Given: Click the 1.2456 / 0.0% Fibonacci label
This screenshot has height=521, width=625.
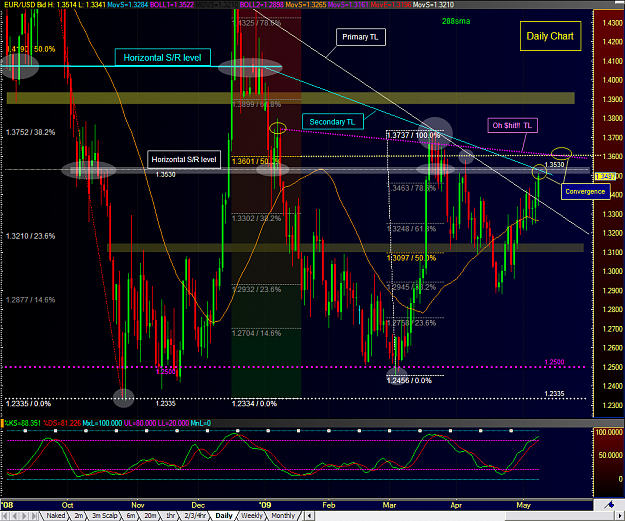Looking at the screenshot, I should pos(409,380).
